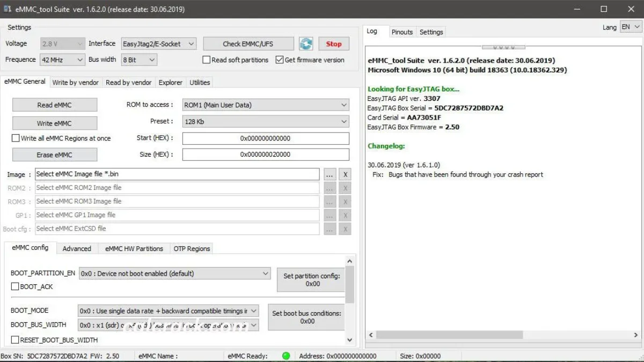The width and height of the screenshot is (644, 362).
Task: Click the Erase eMMC button
Action: coord(54,155)
